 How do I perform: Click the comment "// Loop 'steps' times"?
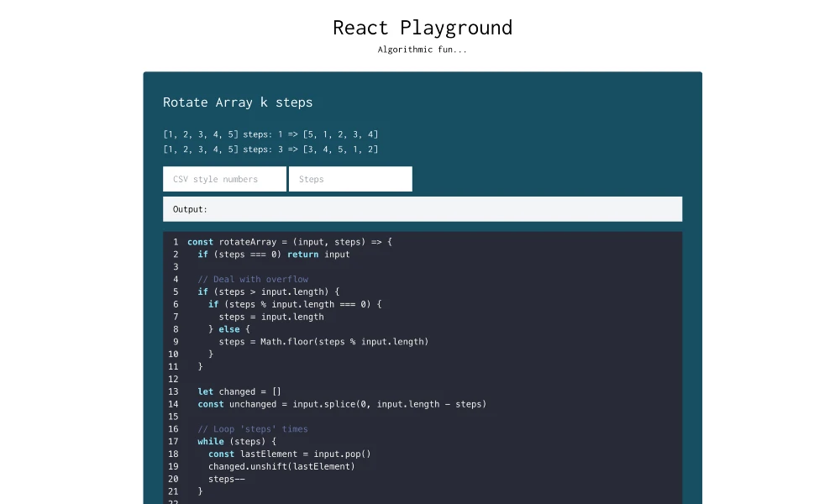(252, 429)
